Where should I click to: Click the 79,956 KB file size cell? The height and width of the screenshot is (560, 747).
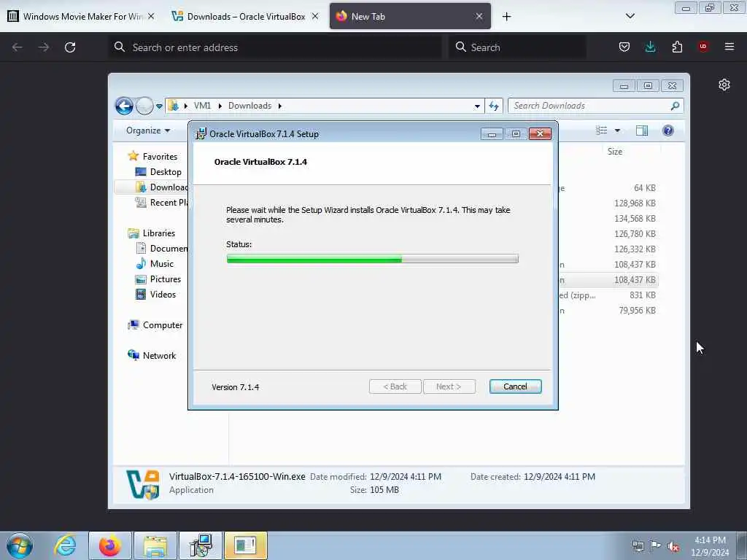click(637, 311)
